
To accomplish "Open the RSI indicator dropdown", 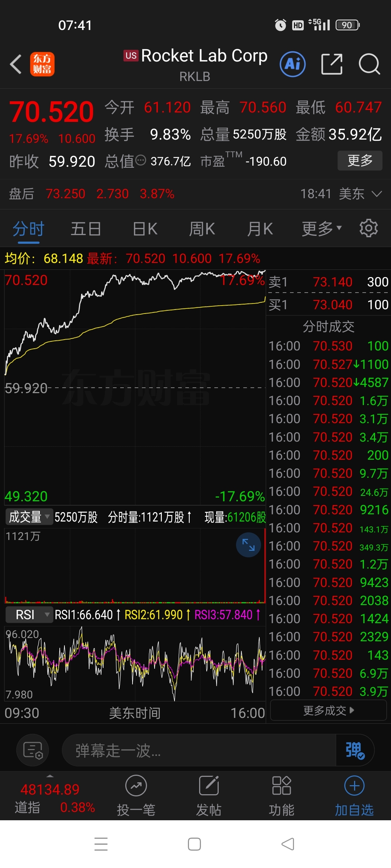I will tap(29, 614).
